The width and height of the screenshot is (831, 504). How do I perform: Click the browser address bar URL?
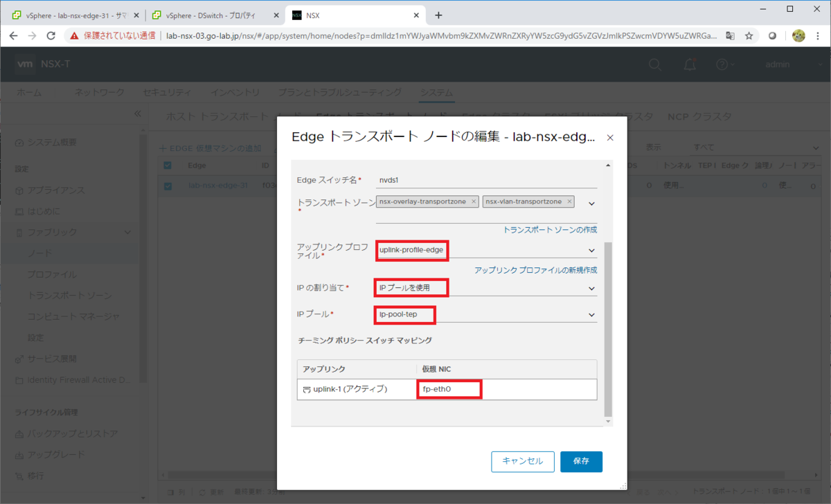(442, 35)
